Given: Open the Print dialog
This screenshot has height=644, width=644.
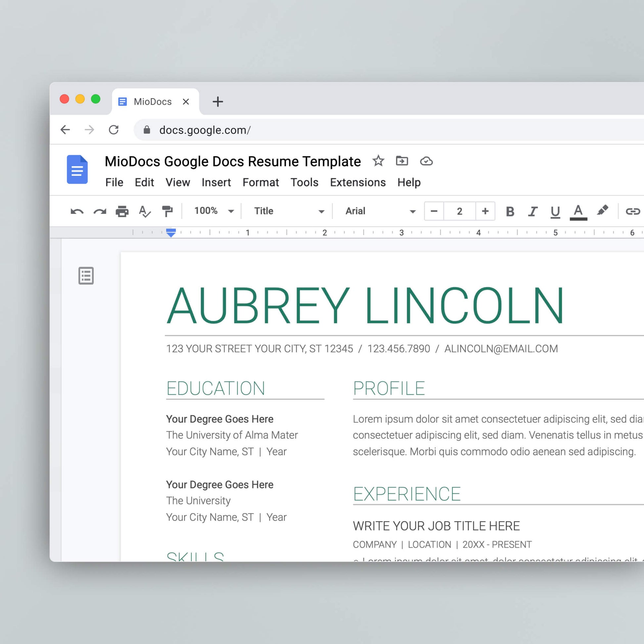Looking at the screenshot, I should [x=123, y=211].
